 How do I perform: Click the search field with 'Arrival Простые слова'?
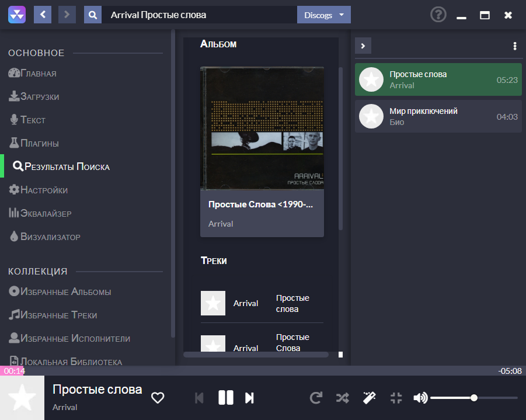pyautogui.click(x=199, y=15)
